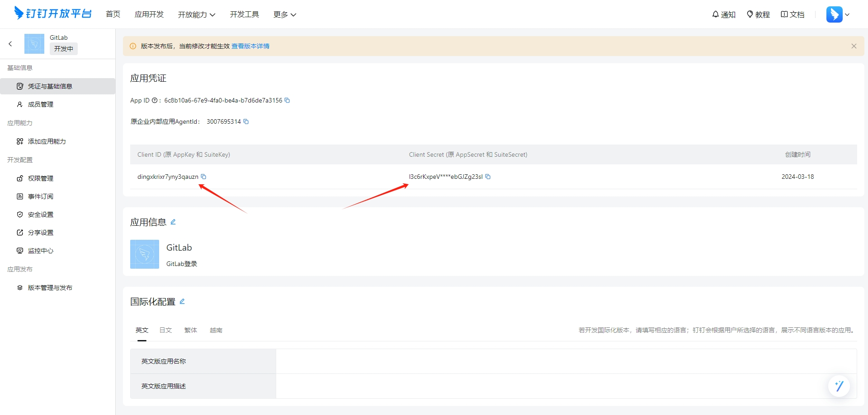Edit the 应用信息 section pencil icon
The image size is (868, 415).
pos(173,222)
